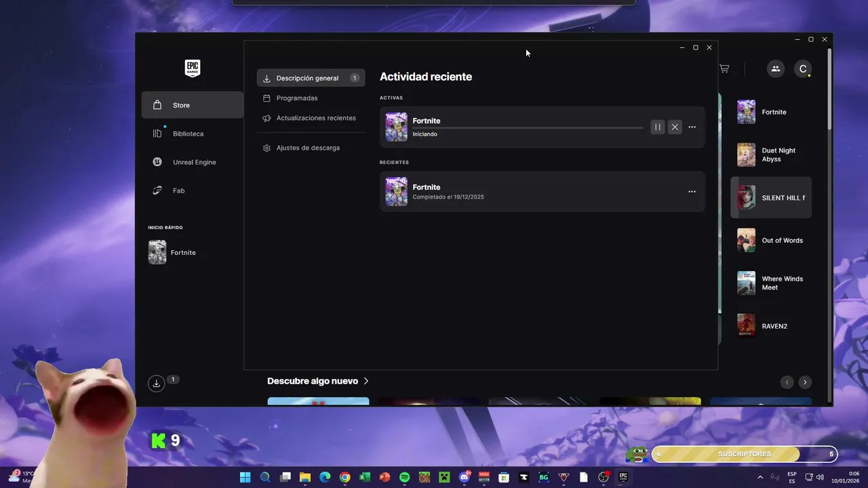The height and width of the screenshot is (488, 868).
Task: Click the previous carousel arrow
Action: 787,382
